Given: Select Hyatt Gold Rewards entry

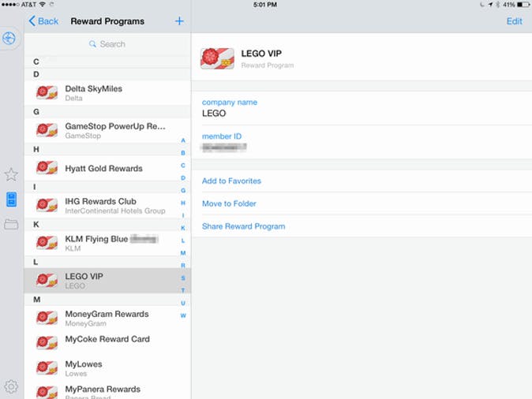Looking at the screenshot, I should click(x=107, y=168).
